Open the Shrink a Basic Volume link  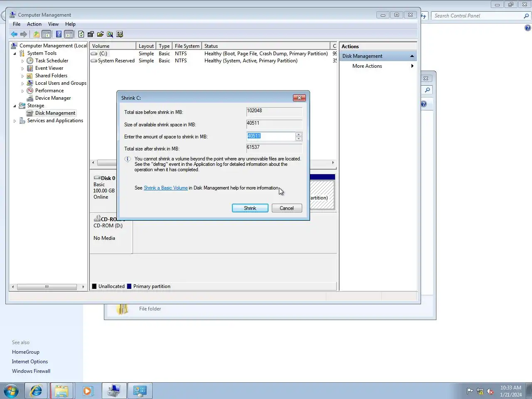[x=165, y=188]
